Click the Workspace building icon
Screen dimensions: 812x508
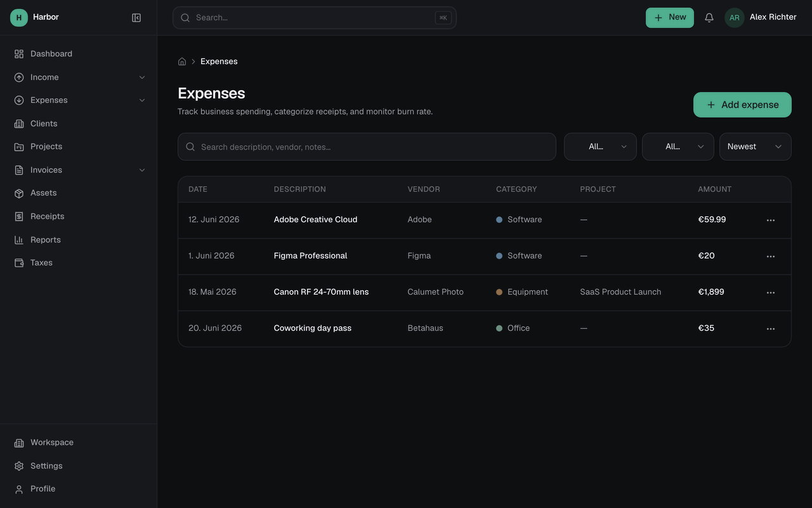pyautogui.click(x=19, y=443)
